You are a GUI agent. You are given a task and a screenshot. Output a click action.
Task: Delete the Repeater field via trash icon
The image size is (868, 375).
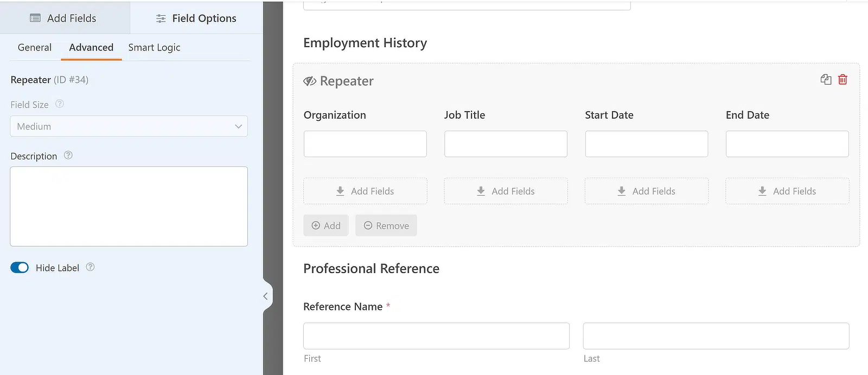point(843,80)
